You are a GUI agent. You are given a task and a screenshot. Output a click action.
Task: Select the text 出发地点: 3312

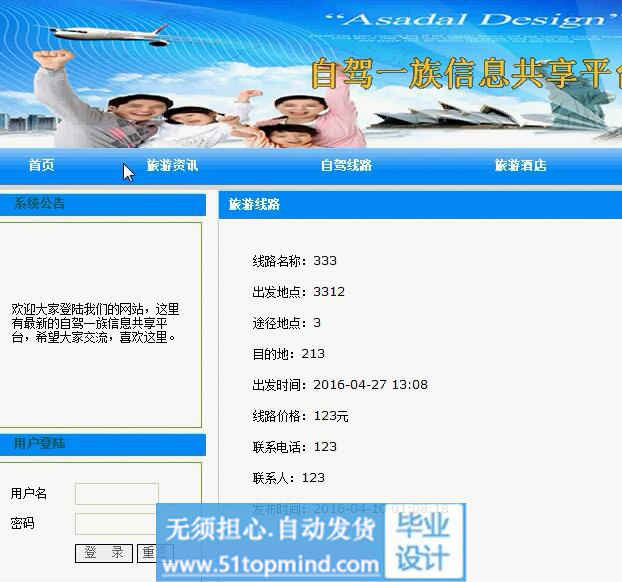point(298,292)
